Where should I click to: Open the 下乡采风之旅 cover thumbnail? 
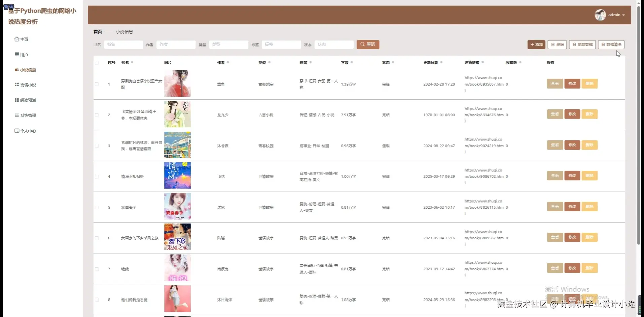click(x=177, y=237)
